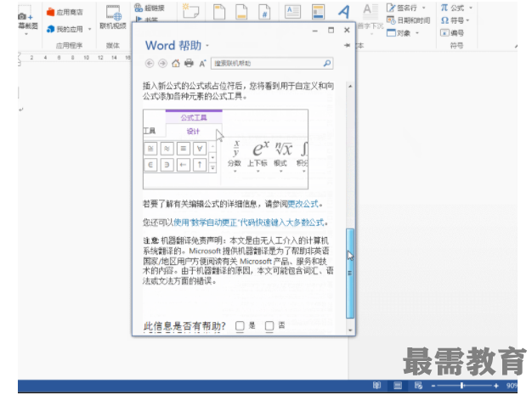Expand the Drop Cap dropdown arrow
Image resolution: width=532 pixels, height=395 pixels.
click(371, 34)
